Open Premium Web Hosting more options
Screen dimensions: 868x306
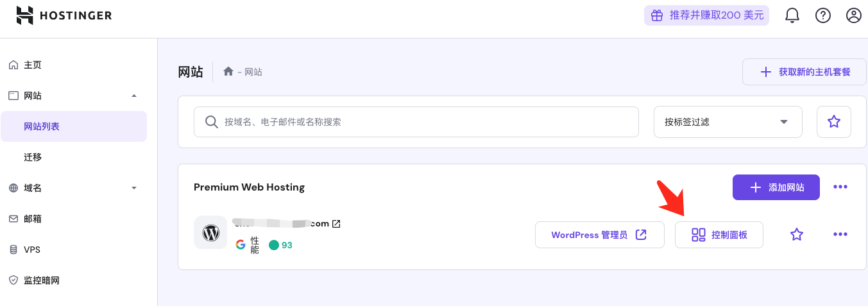coord(840,187)
